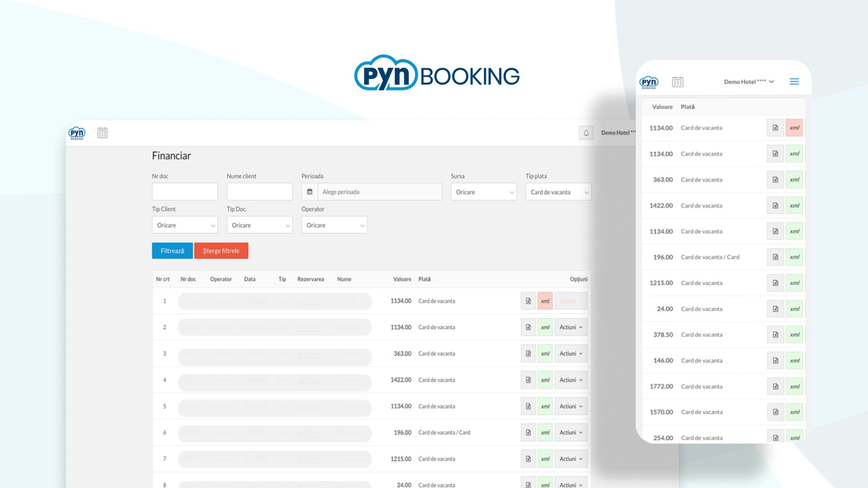Click xml icon for mobile 378.50 row
The image size is (868, 488).
click(x=794, y=335)
